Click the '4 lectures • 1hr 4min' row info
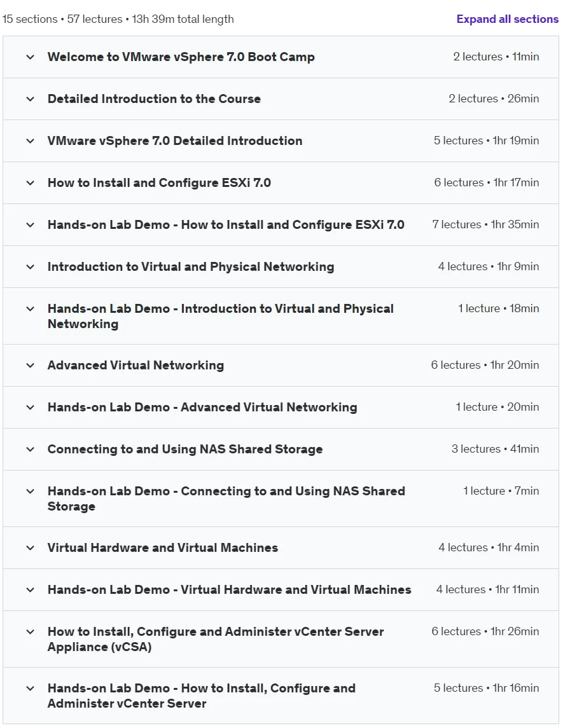The width and height of the screenshot is (563, 728). point(489,547)
